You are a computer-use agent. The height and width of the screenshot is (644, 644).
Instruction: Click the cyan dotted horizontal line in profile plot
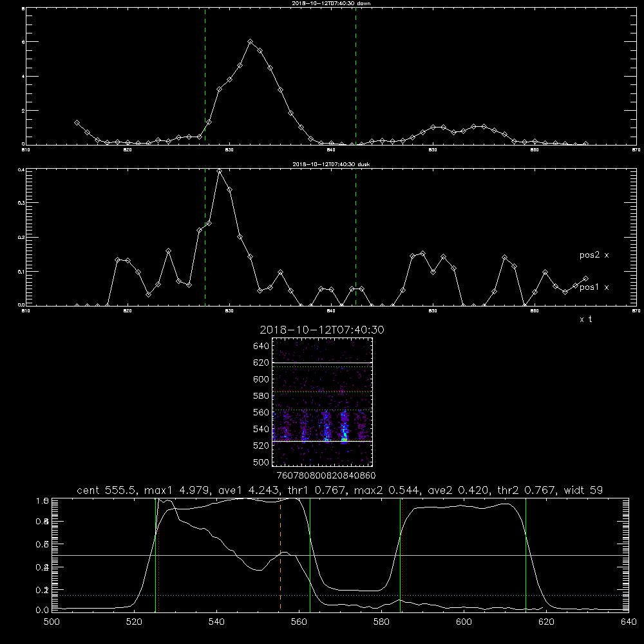tap(340, 595)
